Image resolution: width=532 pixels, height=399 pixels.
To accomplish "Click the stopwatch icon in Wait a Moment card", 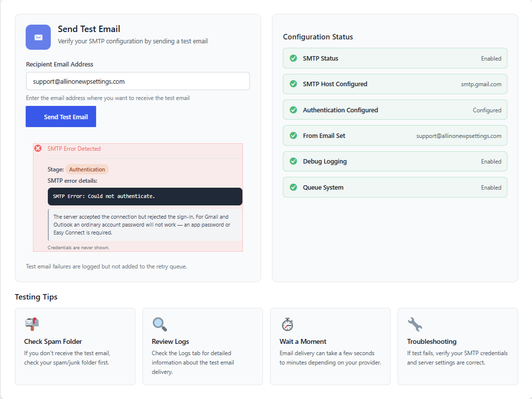I will (287, 324).
